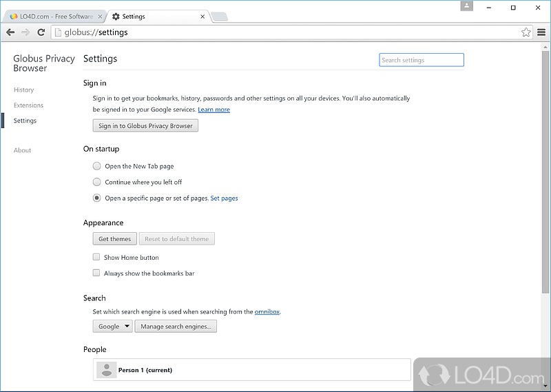
Task: Check Always show the bookmarks bar
Action: [x=96, y=273]
